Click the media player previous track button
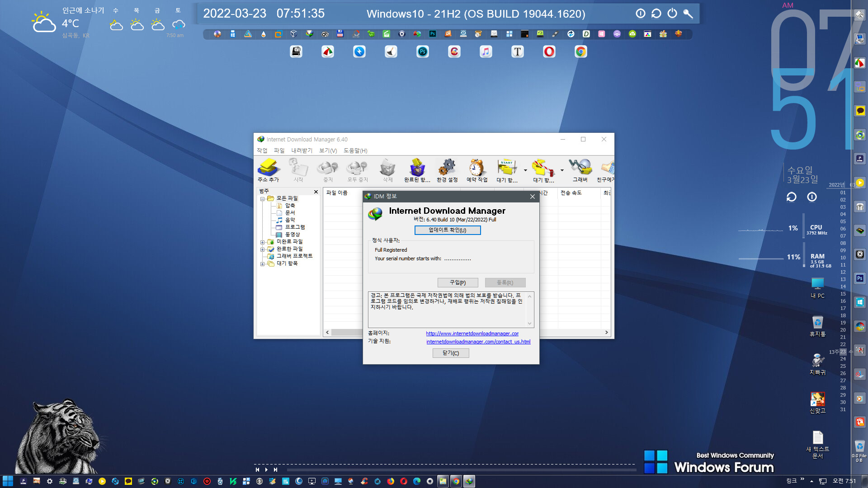Viewport: 868px width, 488px height. tap(257, 470)
